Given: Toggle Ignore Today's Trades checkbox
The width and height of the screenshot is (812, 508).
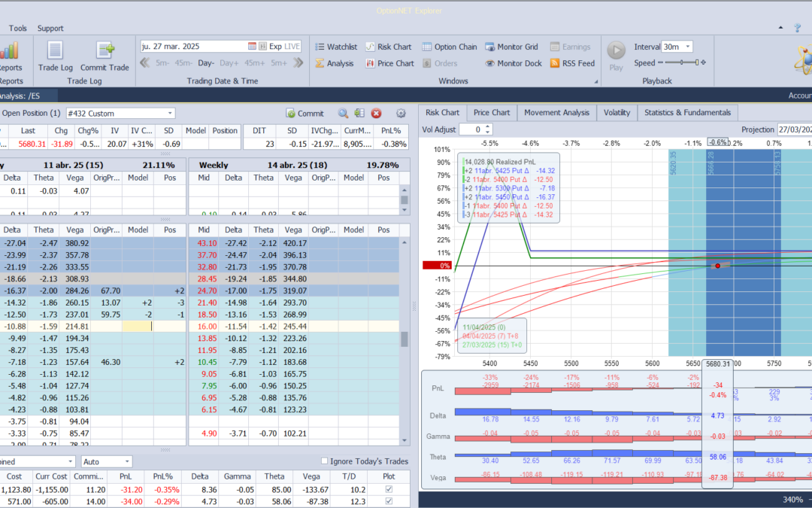Looking at the screenshot, I should pyautogui.click(x=325, y=461).
